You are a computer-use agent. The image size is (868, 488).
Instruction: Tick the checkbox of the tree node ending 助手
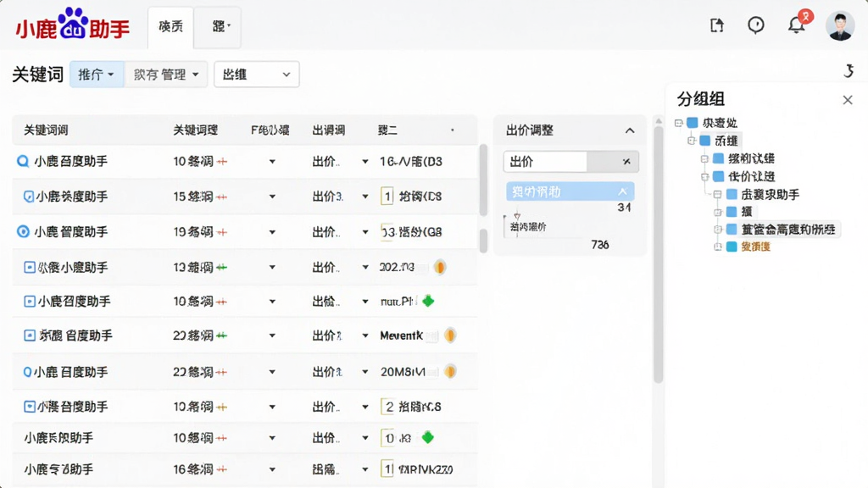tap(732, 194)
